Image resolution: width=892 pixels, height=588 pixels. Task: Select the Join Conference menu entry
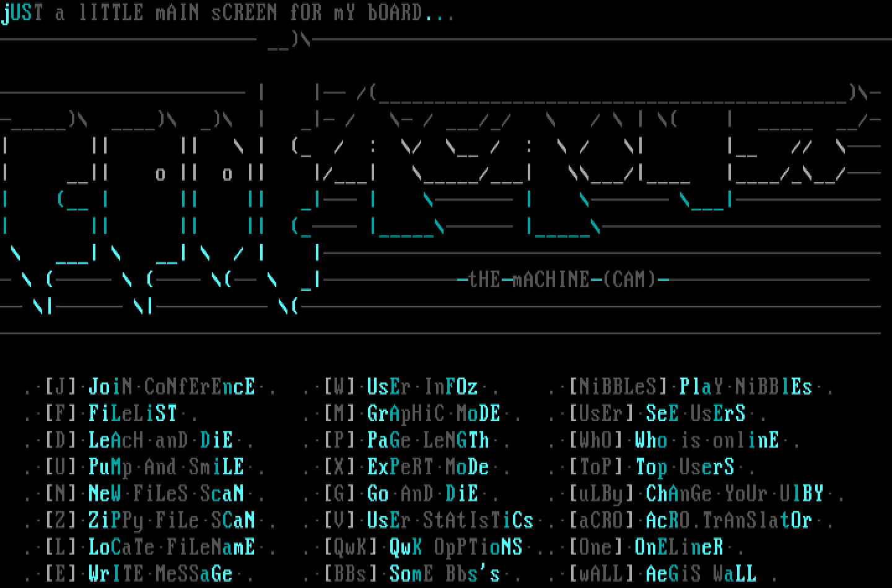pyautogui.click(x=171, y=387)
